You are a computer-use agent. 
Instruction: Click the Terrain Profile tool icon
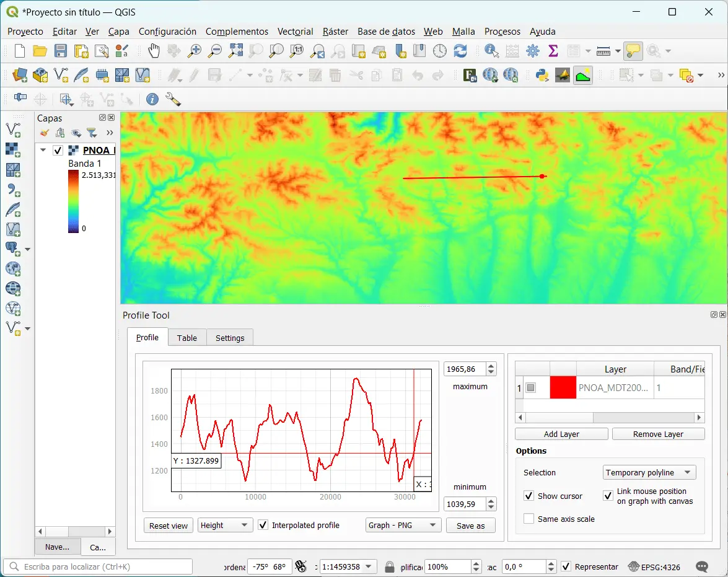click(582, 75)
